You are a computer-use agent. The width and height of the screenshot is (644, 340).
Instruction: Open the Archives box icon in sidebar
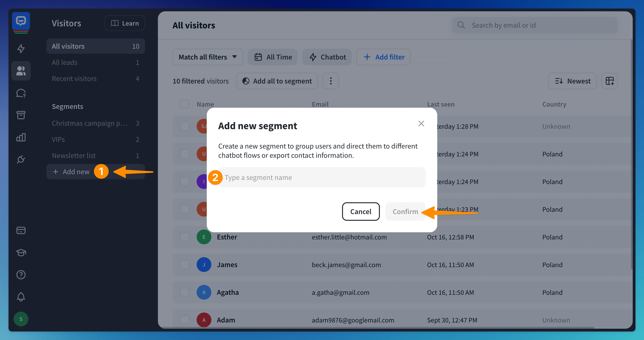coord(21,115)
